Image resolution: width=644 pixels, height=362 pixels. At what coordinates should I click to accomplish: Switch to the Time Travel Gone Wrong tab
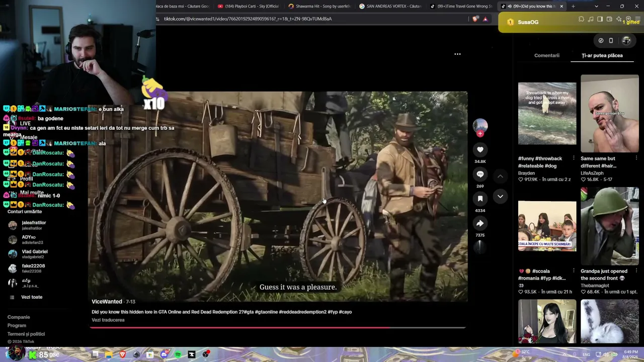tap(460, 6)
